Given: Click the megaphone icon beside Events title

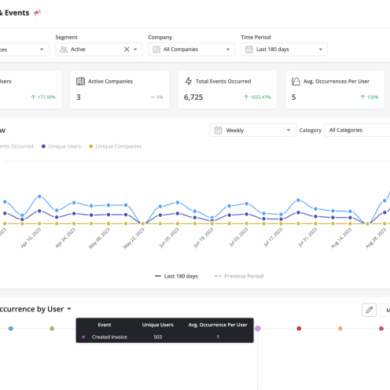Looking at the screenshot, I should [x=37, y=13].
